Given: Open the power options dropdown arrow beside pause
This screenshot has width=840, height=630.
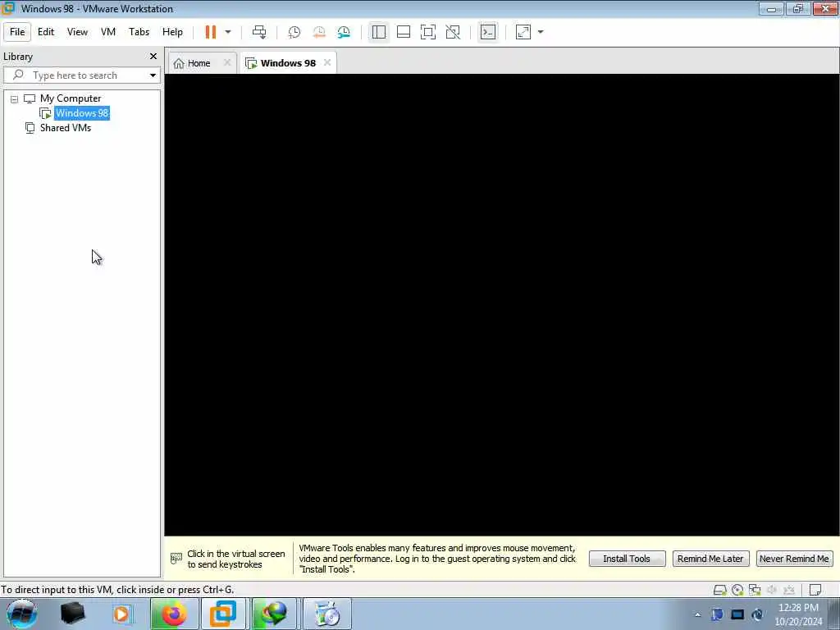Looking at the screenshot, I should 228,32.
